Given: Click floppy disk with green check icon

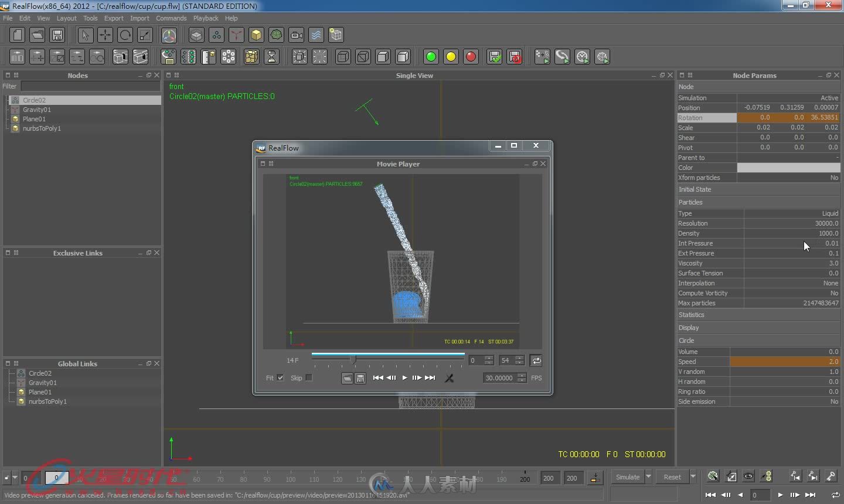Looking at the screenshot, I should pyautogui.click(x=495, y=57).
